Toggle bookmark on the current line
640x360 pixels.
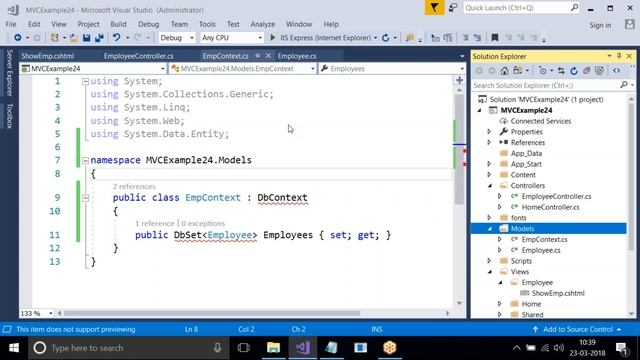point(495,38)
